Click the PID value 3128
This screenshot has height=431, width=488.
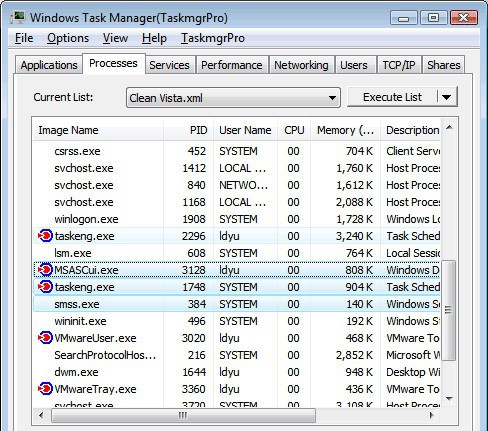click(x=194, y=270)
